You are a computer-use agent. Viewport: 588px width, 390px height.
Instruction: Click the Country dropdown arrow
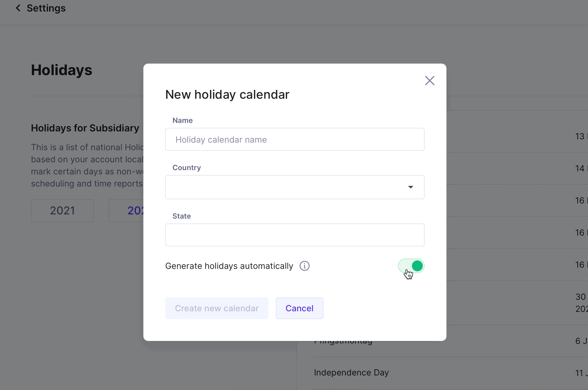410,187
